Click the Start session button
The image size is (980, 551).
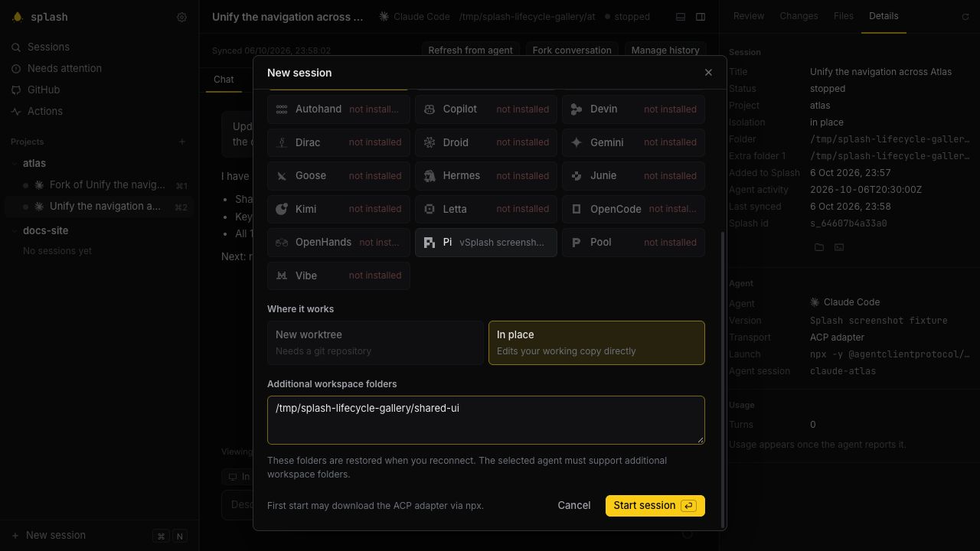pos(655,506)
